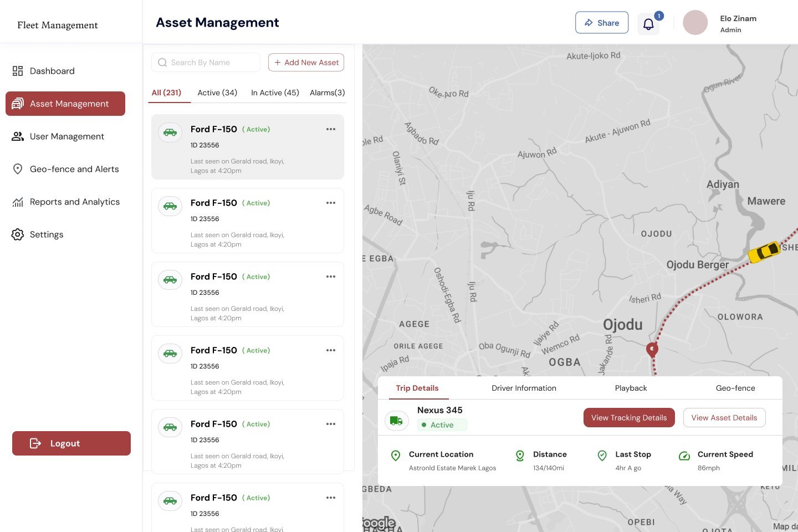
Task: Open options menu of third Ford F-150 card
Action: [x=331, y=277]
